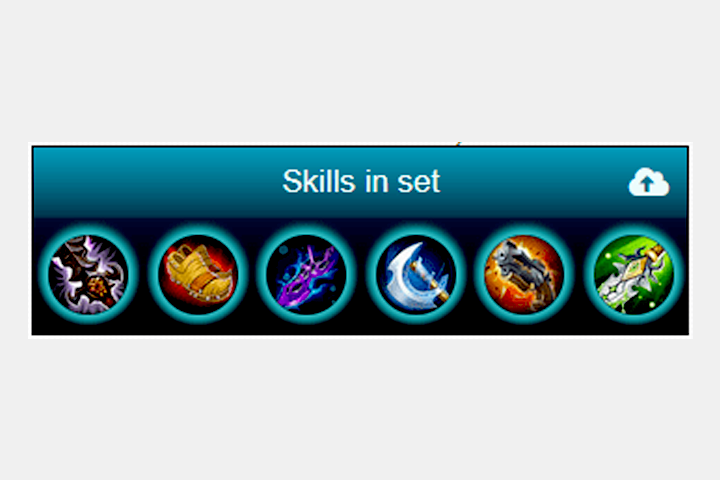Choose the golden boot skill icon

pyautogui.click(x=198, y=274)
